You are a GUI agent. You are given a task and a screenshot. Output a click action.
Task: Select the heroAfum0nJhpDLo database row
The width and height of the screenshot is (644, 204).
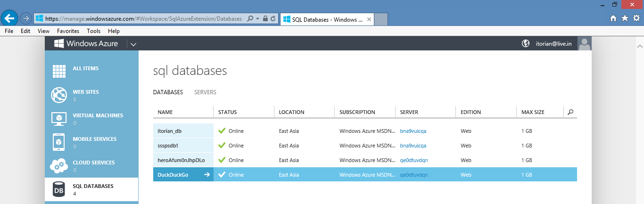[365, 160]
